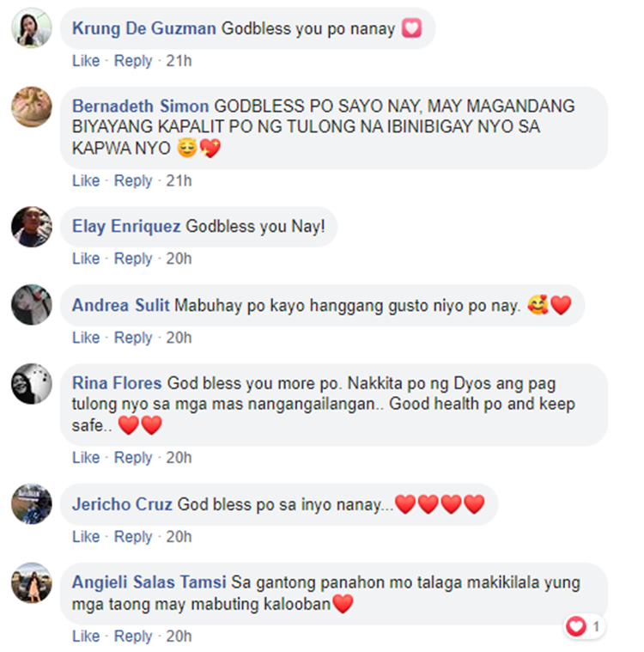Like Elay Enriquez's comment
This screenshot has height=652, width=644.
[86, 259]
